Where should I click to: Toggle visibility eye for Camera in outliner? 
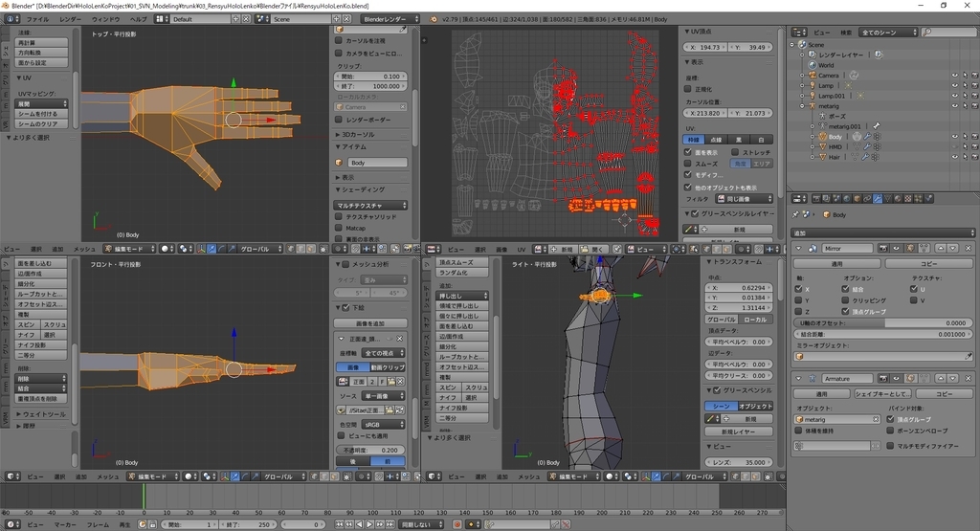pyautogui.click(x=954, y=76)
